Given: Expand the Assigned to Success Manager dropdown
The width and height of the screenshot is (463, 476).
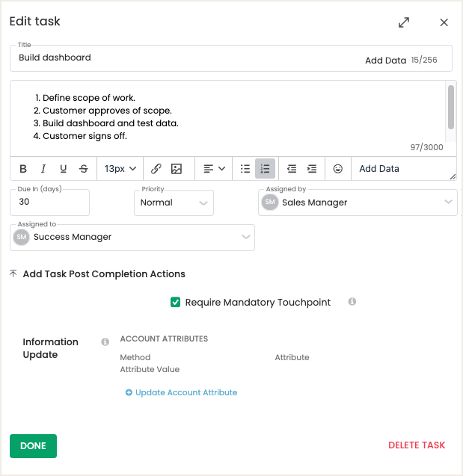Looking at the screenshot, I should coord(132,238).
